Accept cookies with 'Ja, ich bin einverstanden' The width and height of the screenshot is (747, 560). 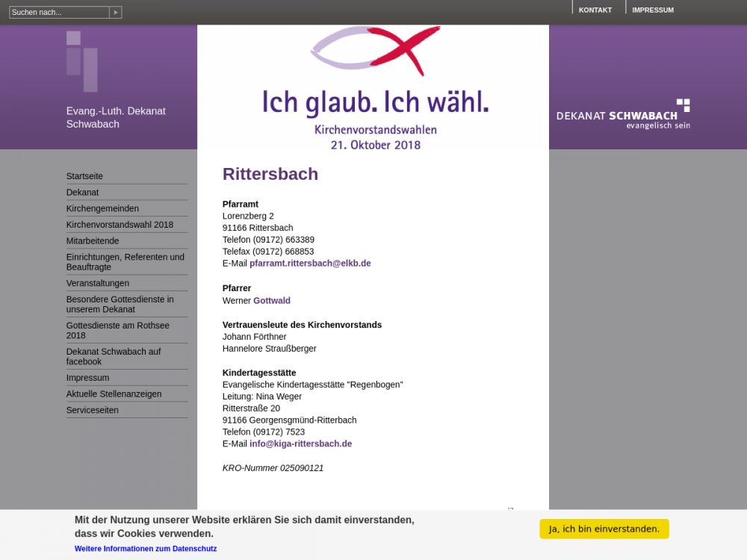[604, 529]
